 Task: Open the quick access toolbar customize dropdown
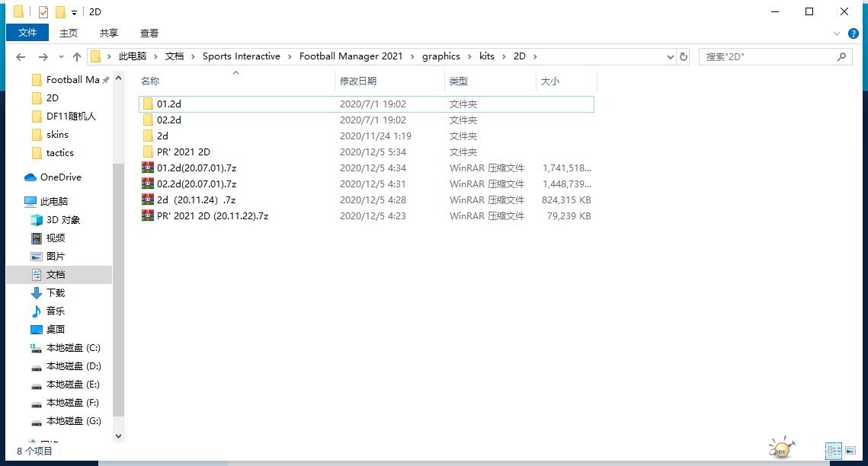[x=74, y=13]
